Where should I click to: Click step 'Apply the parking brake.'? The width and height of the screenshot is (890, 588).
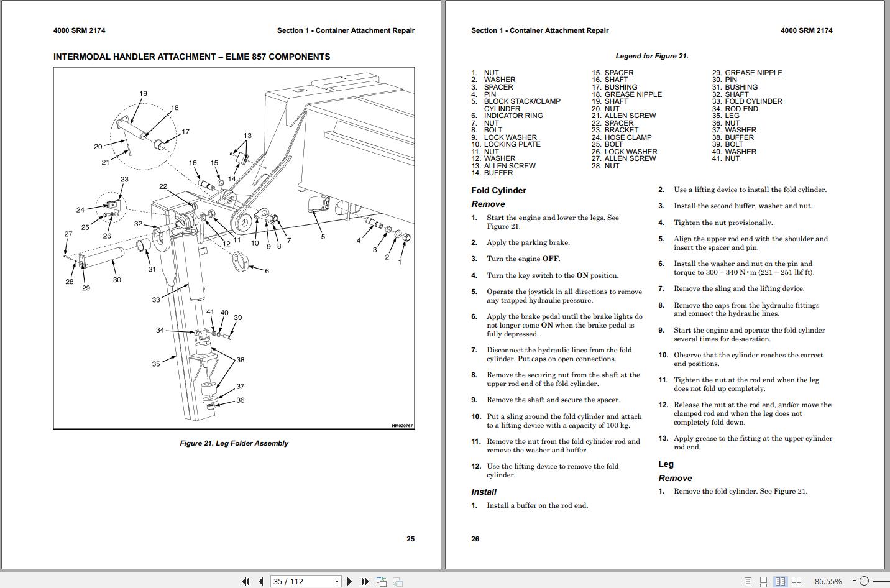click(x=528, y=242)
